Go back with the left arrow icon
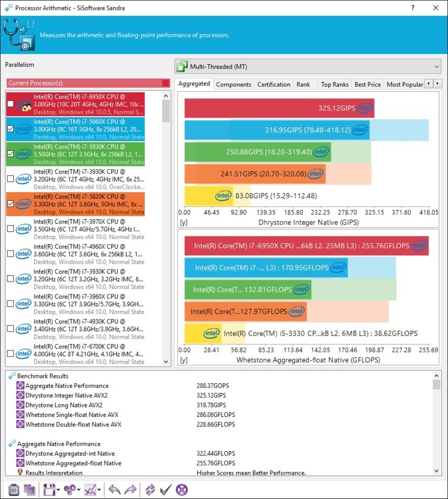The height and width of the screenshot is (499, 448). click(x=114, y=490)
